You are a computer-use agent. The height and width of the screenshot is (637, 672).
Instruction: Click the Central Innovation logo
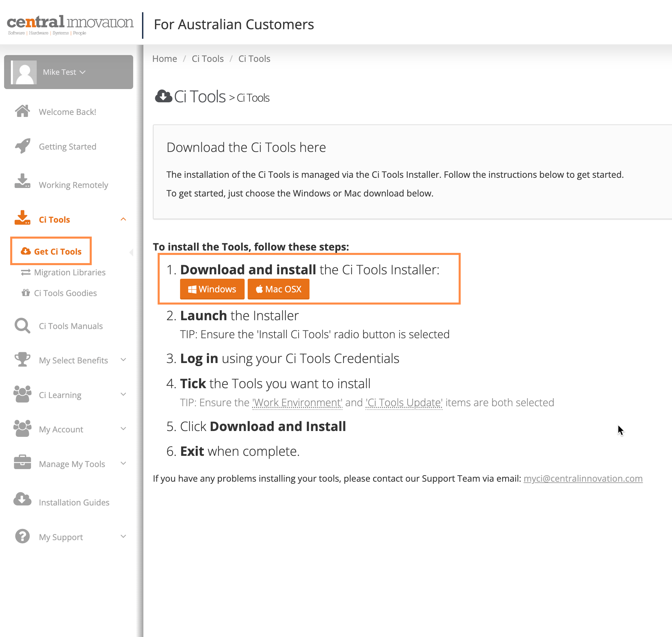coord(70,25)
